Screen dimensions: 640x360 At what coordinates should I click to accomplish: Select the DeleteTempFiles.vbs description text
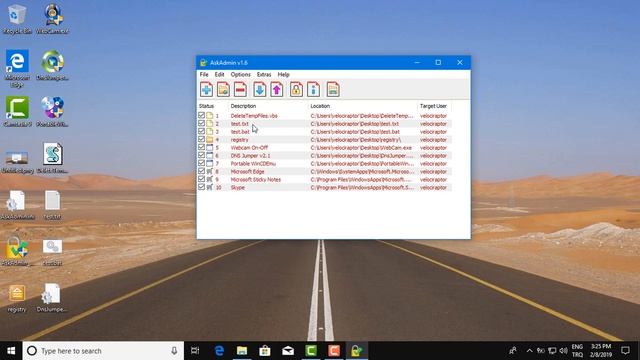tap(254, 116)
